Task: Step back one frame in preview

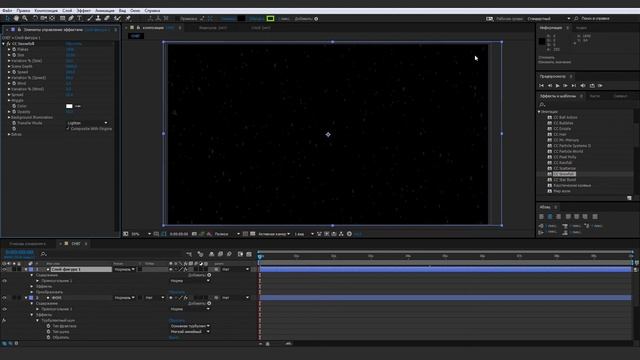Action: pos(550,86)
